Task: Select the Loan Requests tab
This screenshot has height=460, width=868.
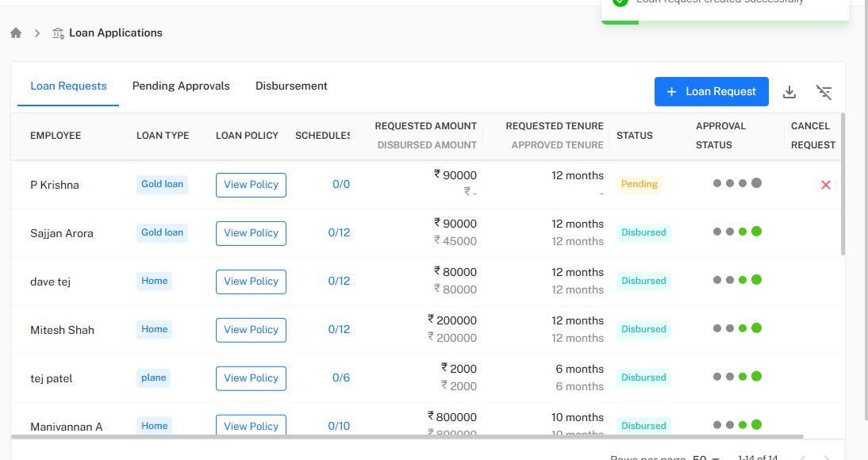Action: point(68,86)
